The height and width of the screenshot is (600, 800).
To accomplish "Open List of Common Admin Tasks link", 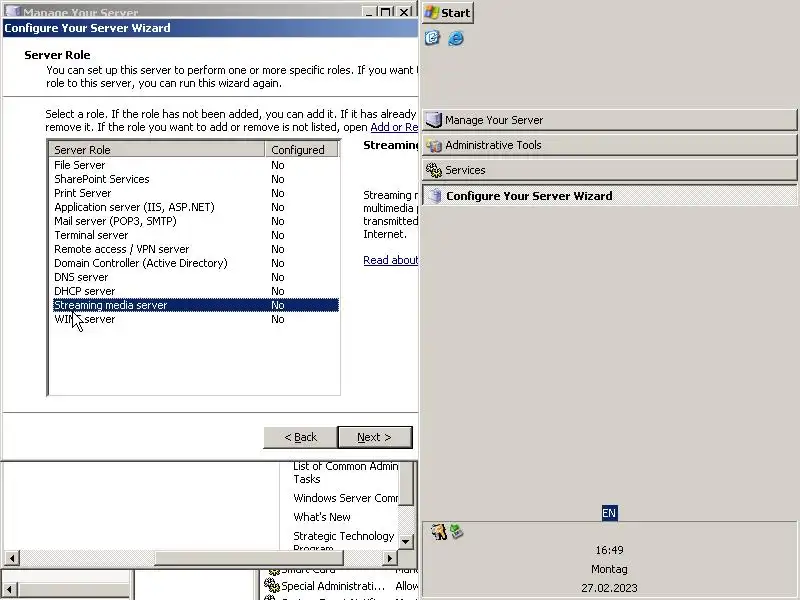I will pyautogui.click(x=345, y=472).
